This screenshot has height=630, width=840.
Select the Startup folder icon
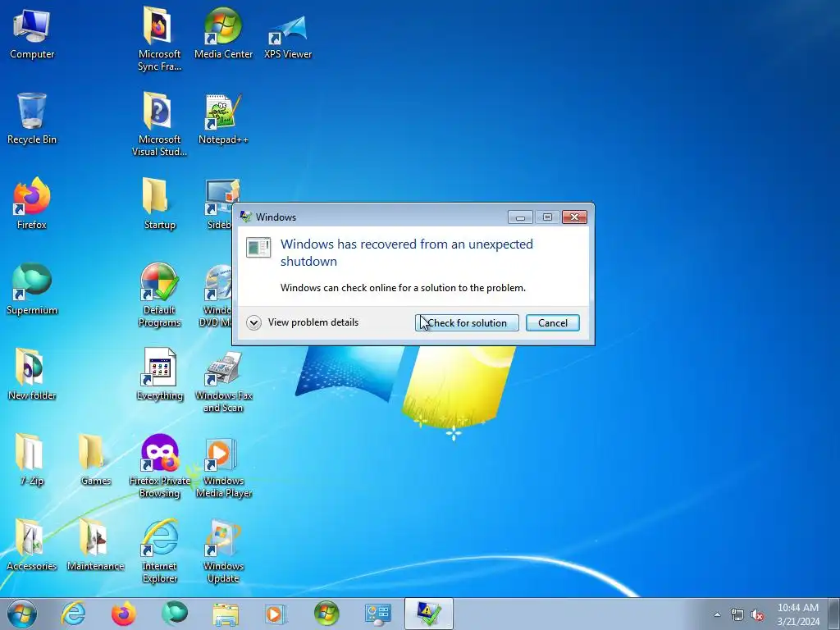pos(159,203)
